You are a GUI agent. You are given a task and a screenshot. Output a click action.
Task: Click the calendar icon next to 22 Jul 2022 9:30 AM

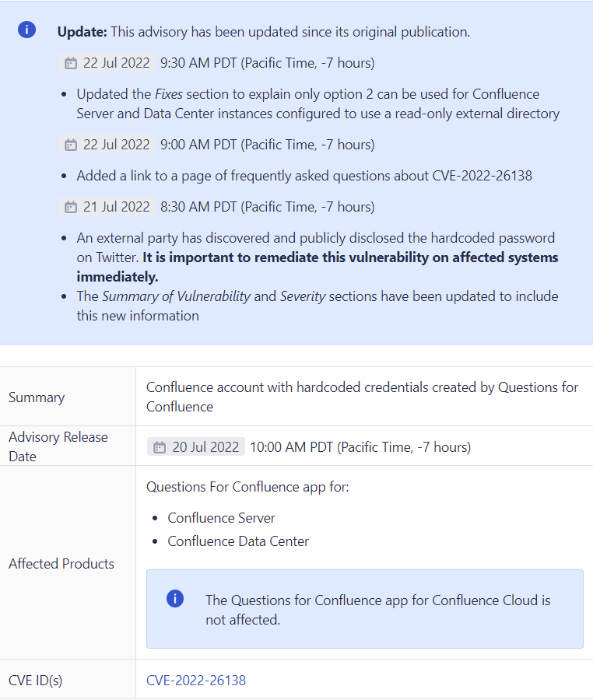tap(71, 63)
